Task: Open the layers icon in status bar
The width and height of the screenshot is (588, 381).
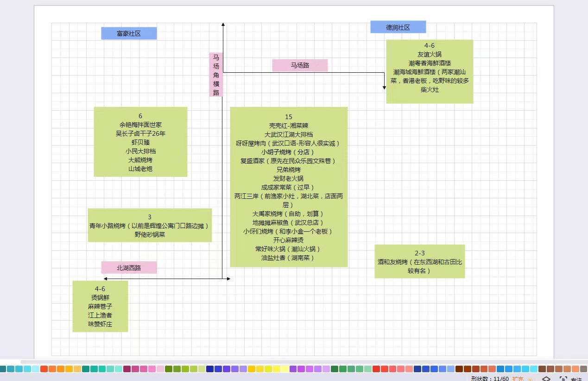Action: (546, 379)
